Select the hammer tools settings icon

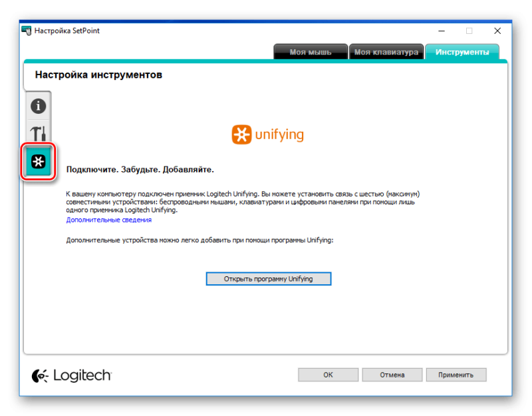[x=38, y=134]
